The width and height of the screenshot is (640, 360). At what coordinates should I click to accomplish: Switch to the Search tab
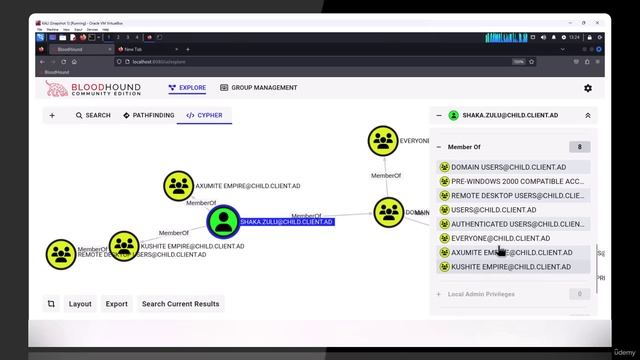(93, 116)
